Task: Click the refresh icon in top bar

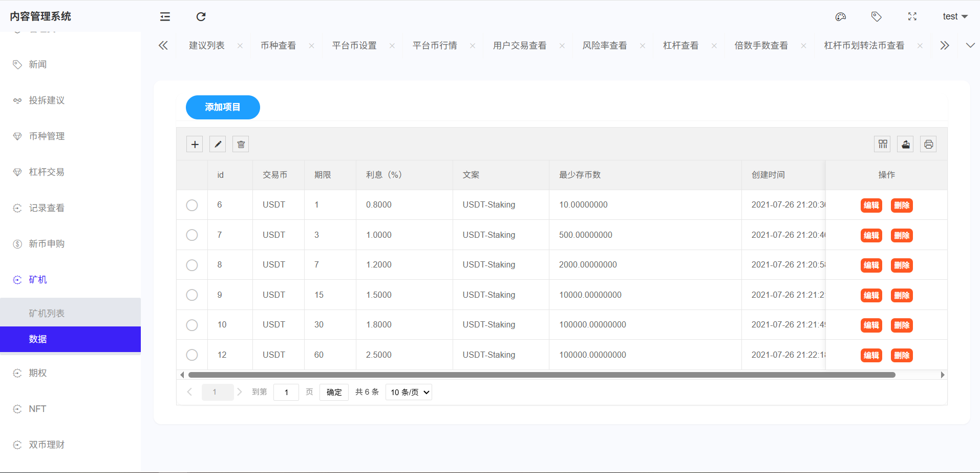Action: point(201,17)
